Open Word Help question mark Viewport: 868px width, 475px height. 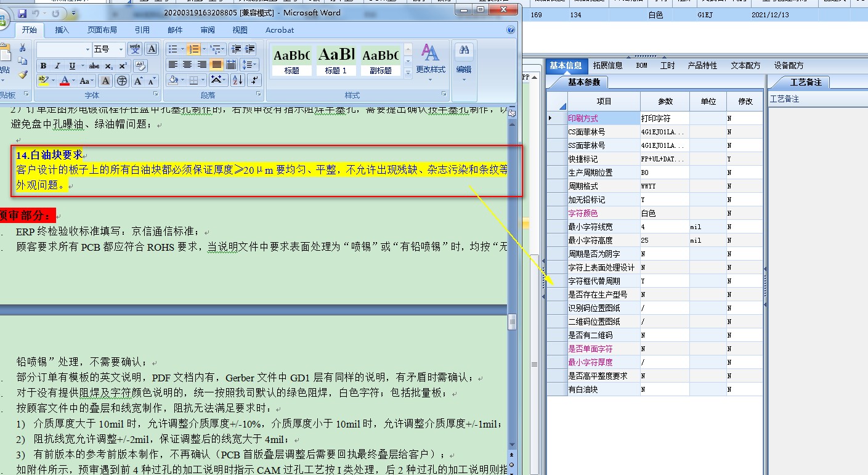511,30
